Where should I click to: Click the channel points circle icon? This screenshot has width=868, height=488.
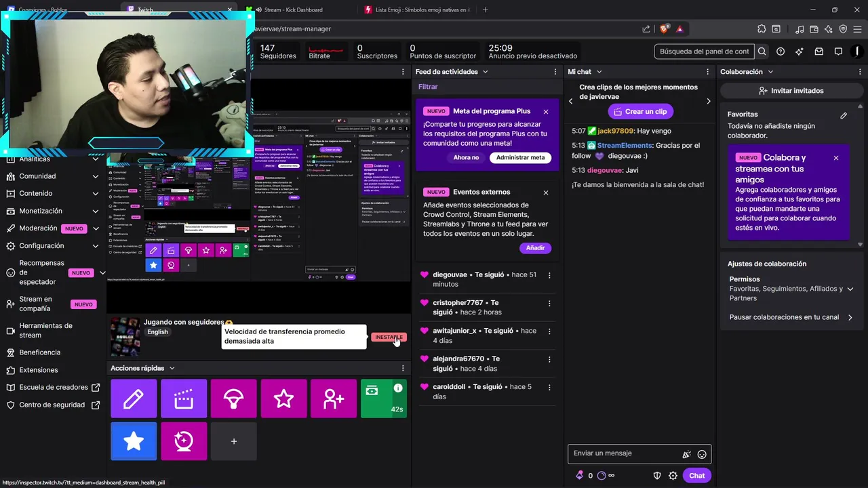[x=601, y=476]
